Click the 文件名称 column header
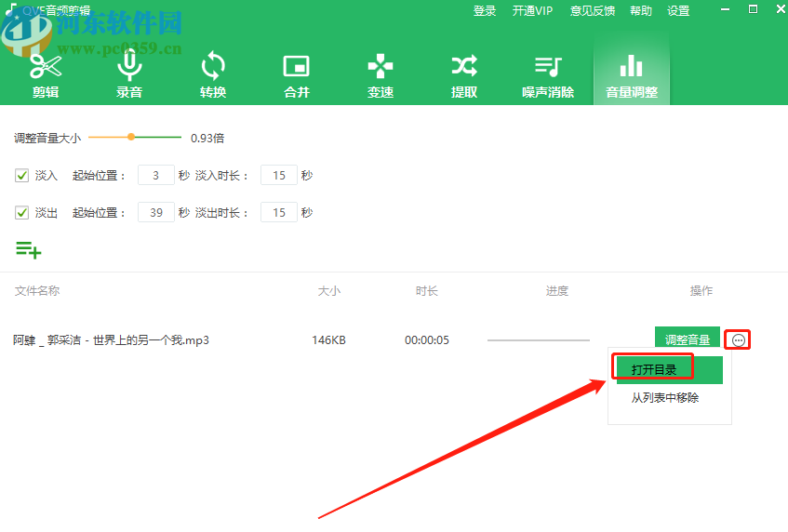The height and width of the screenshot is (532, 788). click(37, 290)
